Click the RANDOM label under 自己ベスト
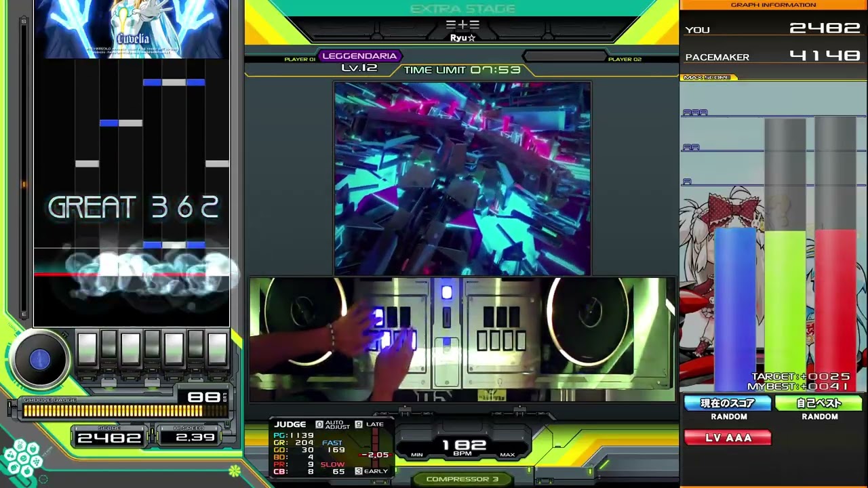 coord(820,417)
